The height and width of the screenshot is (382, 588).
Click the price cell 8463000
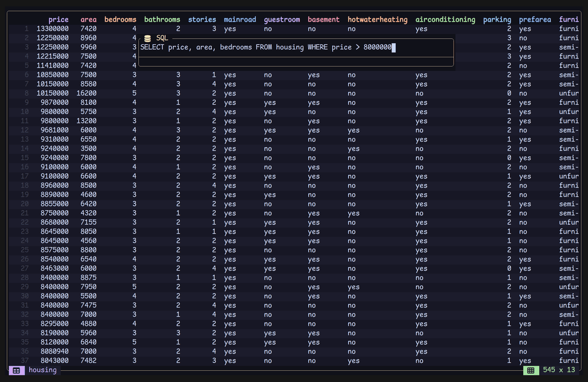click(x=54, y=268)
